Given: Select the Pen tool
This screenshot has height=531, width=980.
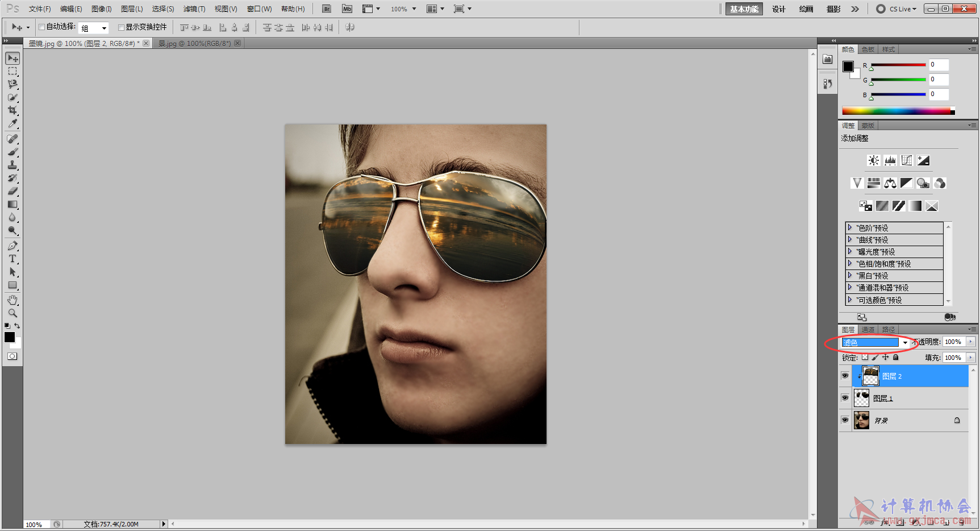Looking at the screenshot, I should pos(12,246).
